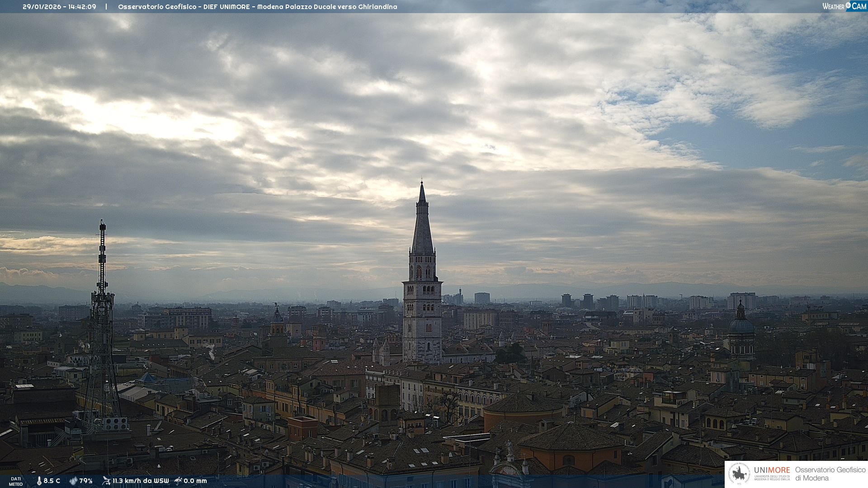The image size is (868, 488).
Task: Click the Osservatorio Geofisico DIEF UNIMORE title text
Action: (x=257, y=7)
